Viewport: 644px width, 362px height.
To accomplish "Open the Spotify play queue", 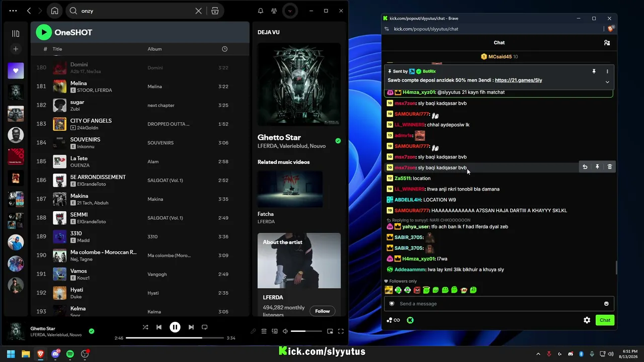I will tap(264, 331).
